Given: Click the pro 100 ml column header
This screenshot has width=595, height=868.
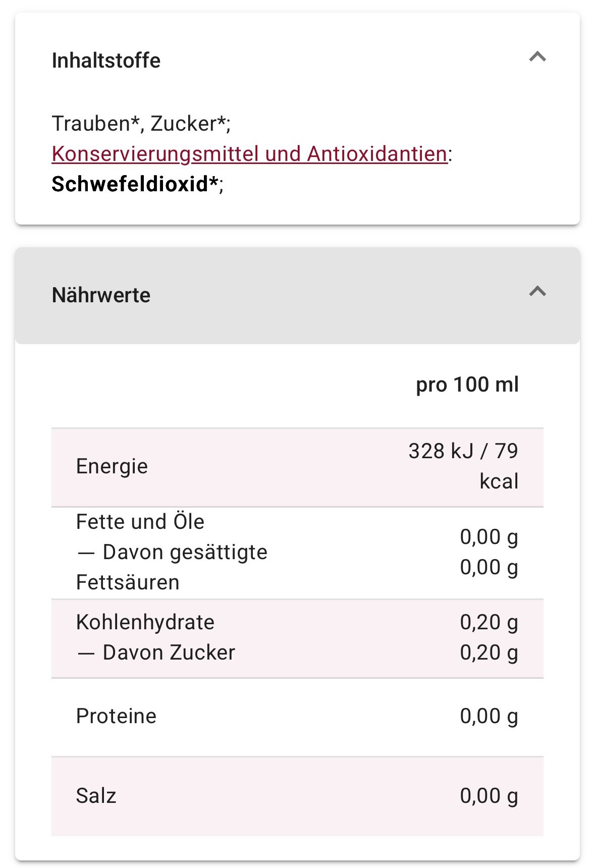Looking at the screenshot, I should [467, 385].
